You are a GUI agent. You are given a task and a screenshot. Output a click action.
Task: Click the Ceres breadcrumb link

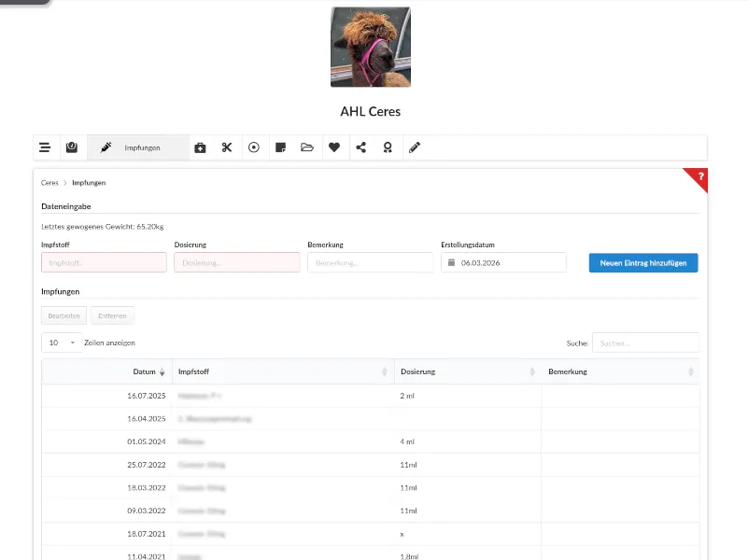tap(49, 183)
